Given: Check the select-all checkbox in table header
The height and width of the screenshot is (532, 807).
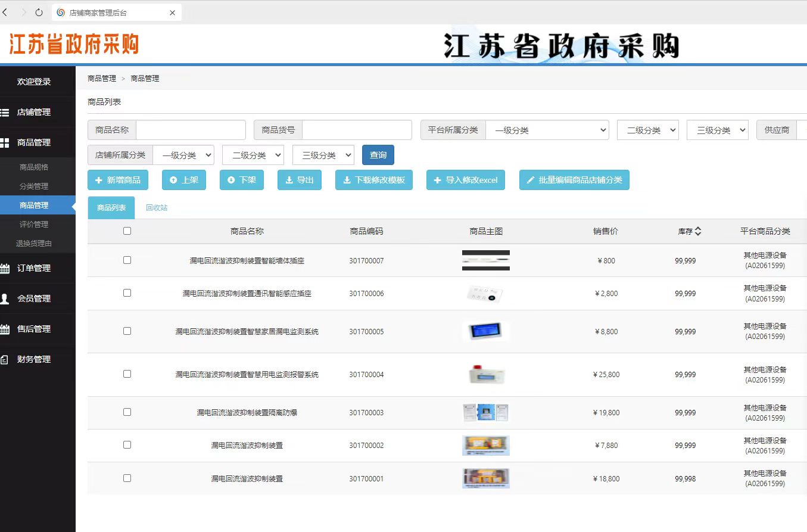Looking at the screenshot, I should click(127, 231).
